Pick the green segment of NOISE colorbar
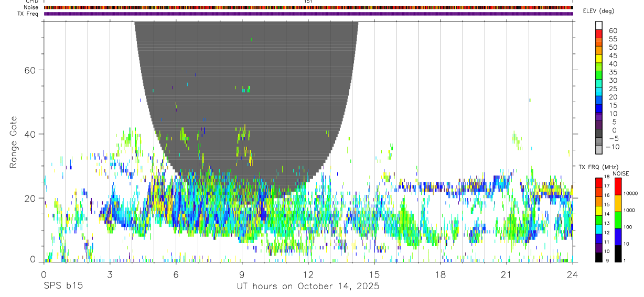The width and height of the screenshot is (644, 297). point(618,219)
